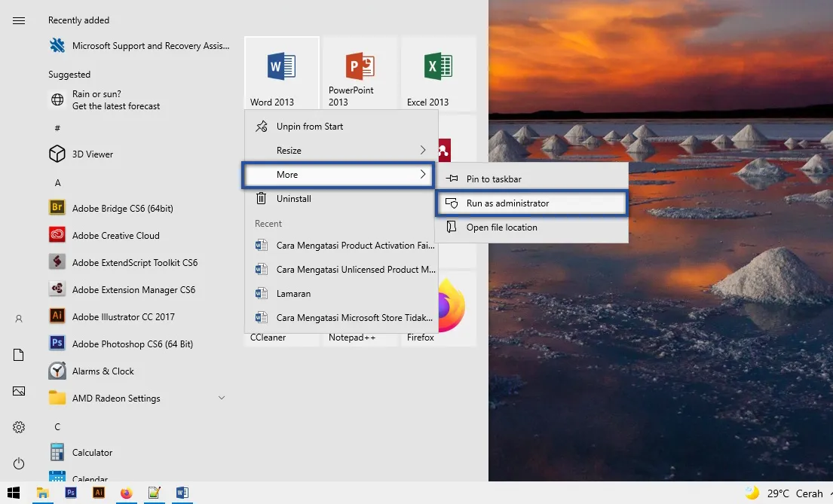The image size is (833, 504).
Task: Open the recent document Lamaran
Action: click(x=293, y=293)
